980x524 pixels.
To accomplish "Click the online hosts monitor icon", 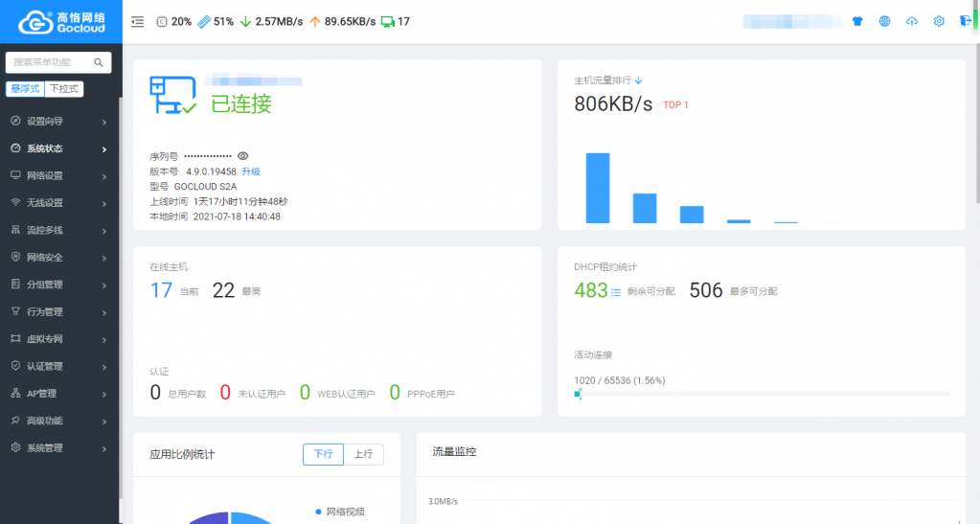I will click(x=388, y=22).
